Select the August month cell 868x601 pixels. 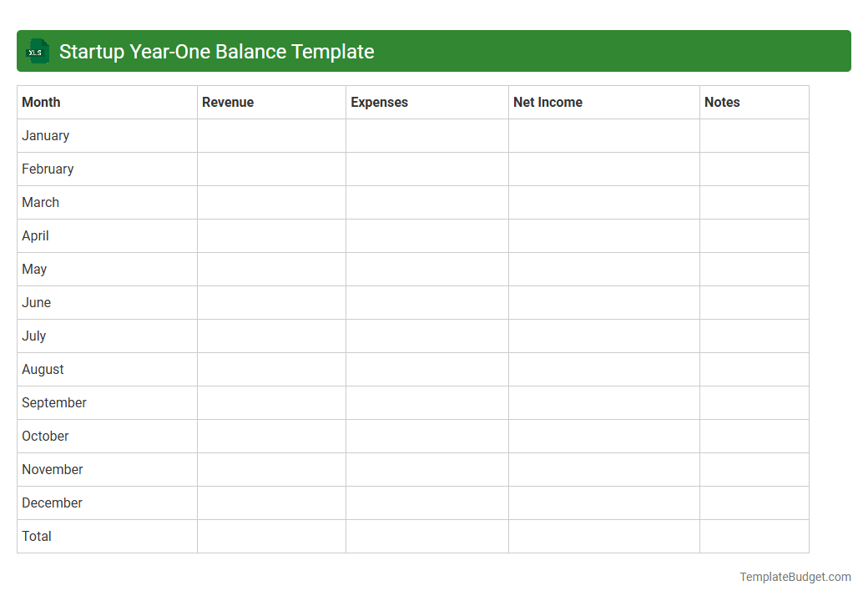[43, 369]
